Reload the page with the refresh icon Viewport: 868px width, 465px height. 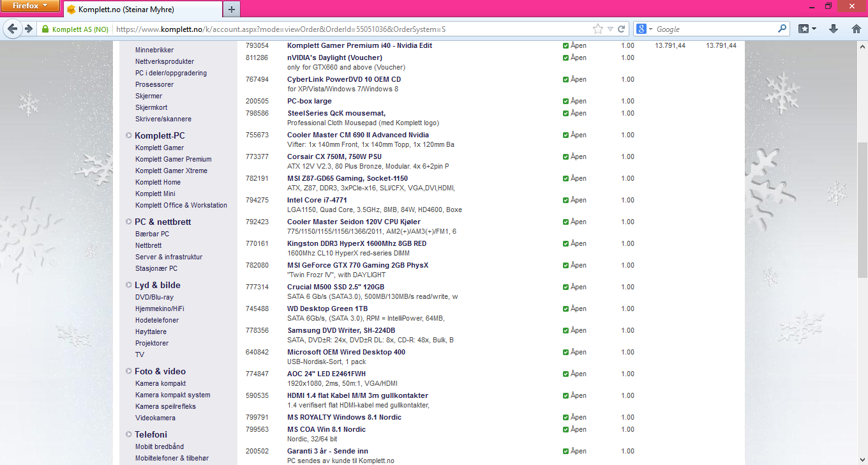pos(621,29)
